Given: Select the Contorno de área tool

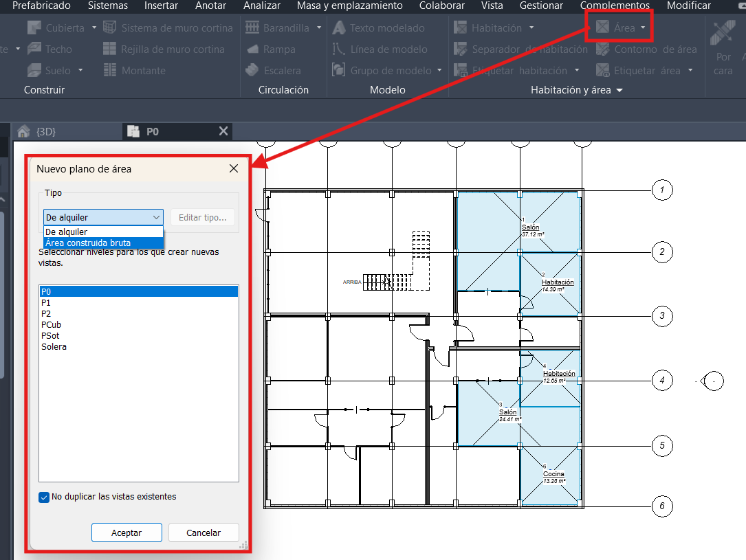Looking at the screenshot, I should 603,49.
